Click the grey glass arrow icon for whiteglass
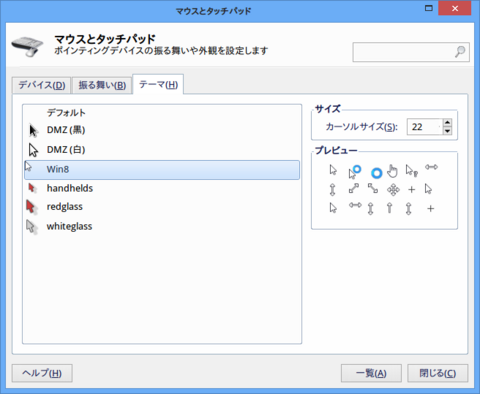 [31, 227]
